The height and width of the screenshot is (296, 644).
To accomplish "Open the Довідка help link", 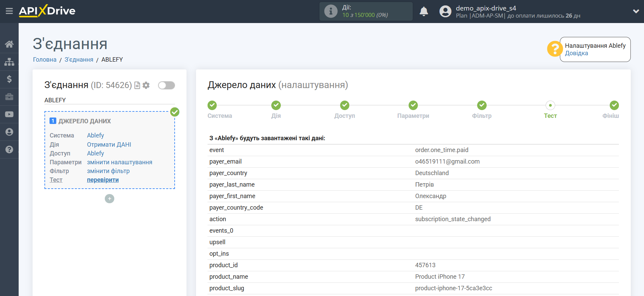I will [x=577, y=53].
